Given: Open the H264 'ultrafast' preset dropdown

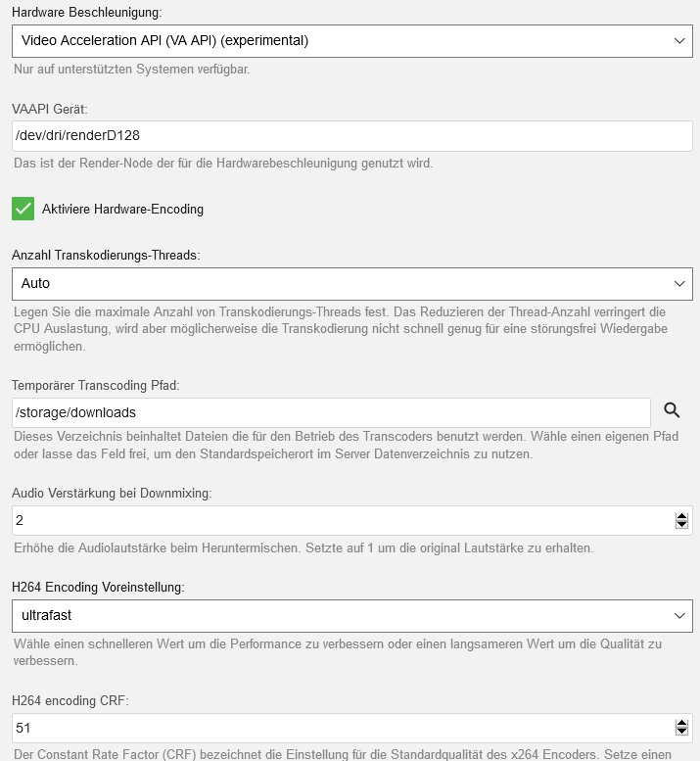Looking at the screenshot, I should (x=352, y=616).
